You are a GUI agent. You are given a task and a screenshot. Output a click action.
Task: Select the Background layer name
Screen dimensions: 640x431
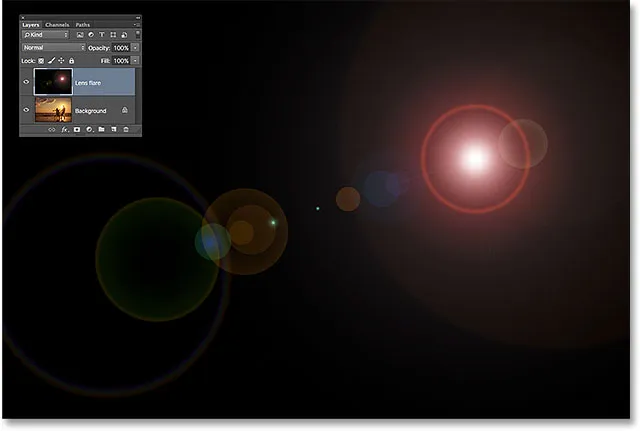[91, 111]
